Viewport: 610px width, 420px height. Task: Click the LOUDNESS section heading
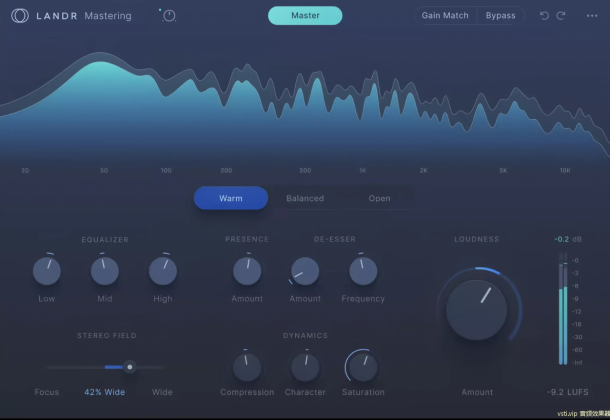tap(477, 239)
